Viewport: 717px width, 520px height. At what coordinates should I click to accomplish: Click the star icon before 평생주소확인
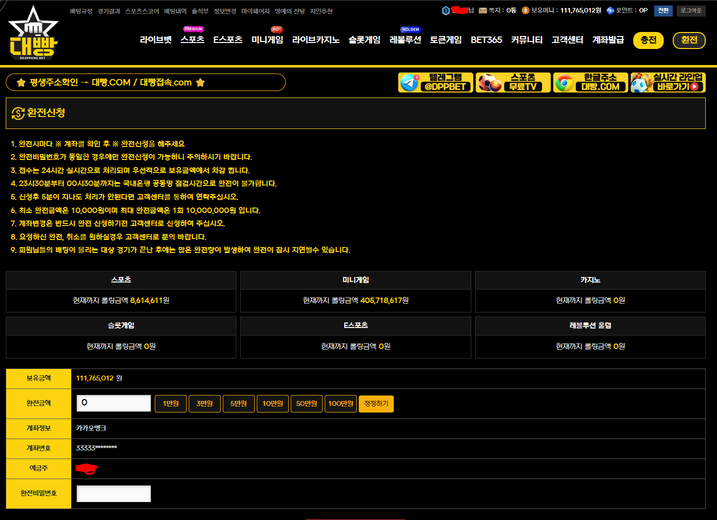tap(21, 83)
